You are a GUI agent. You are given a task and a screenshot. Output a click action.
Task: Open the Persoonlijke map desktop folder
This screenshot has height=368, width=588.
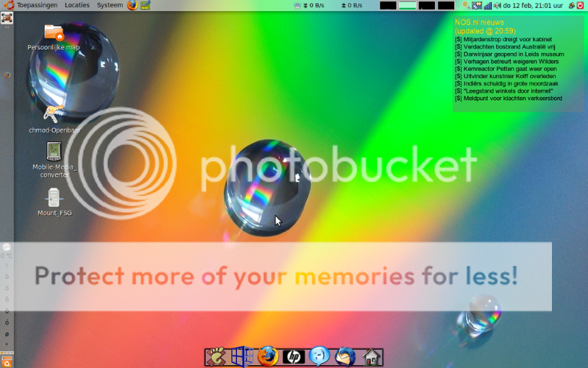click(x=54, y=34)
